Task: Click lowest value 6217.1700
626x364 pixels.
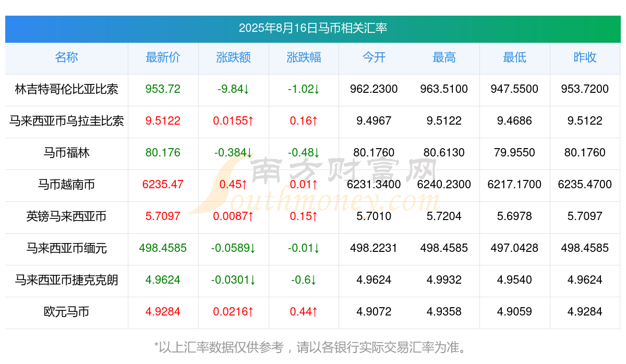Action: coord(515,185)
